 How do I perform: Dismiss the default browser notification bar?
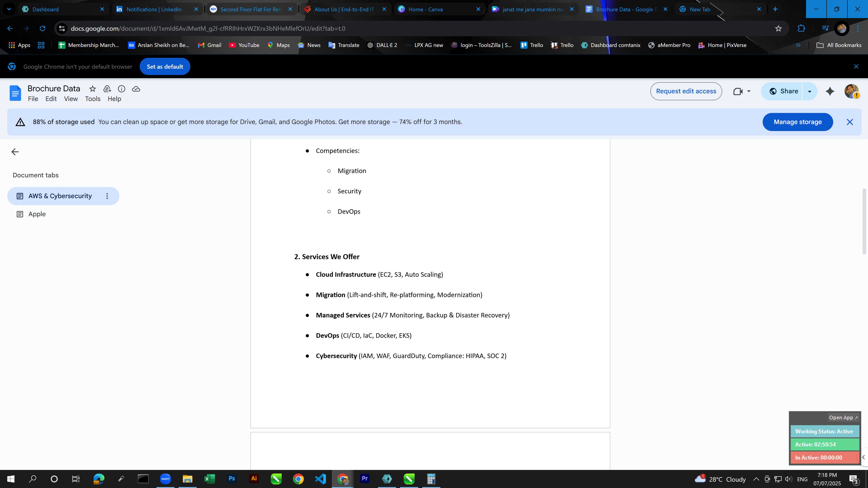point(856,67)
